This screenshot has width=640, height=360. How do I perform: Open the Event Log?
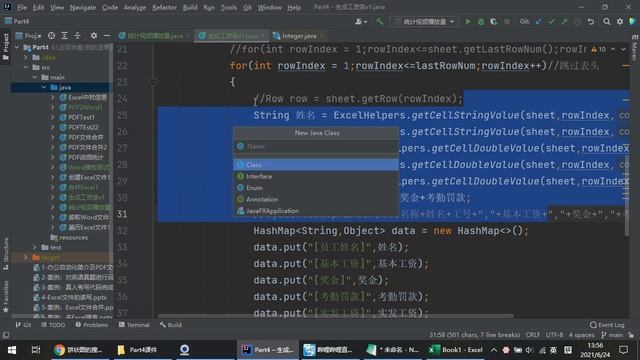click(x=607, y=325)
